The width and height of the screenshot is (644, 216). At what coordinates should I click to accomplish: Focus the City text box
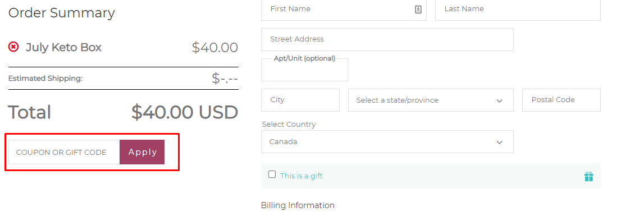point(300,100)
